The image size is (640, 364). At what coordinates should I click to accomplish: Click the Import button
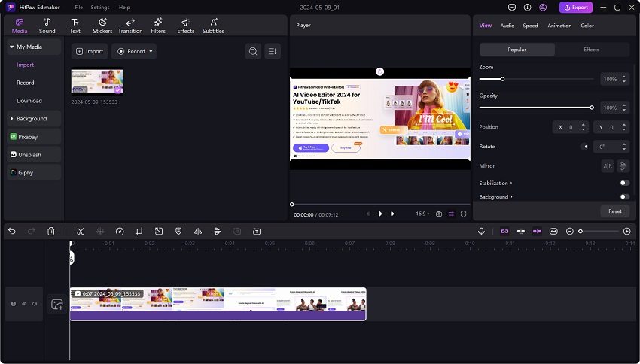[x=90, y=51]
